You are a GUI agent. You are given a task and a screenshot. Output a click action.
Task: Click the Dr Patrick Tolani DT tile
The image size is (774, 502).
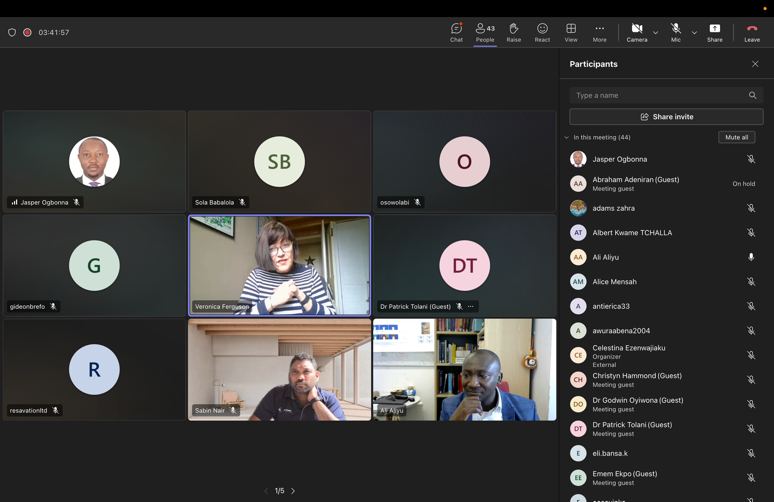[464, 265]
